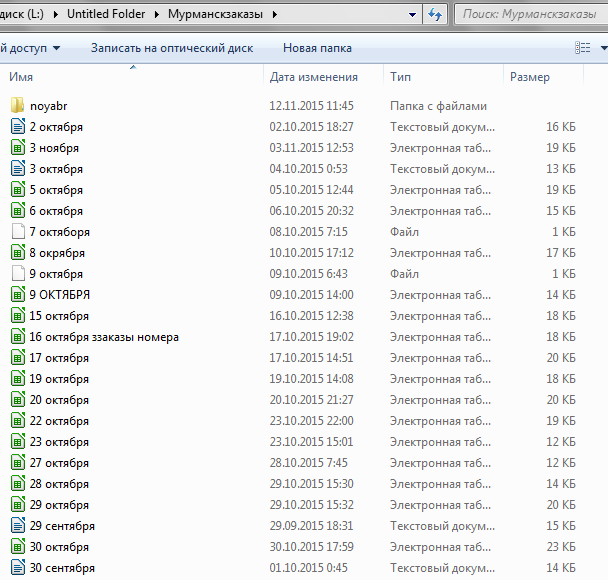608x580 pixels.
Task: Click the search field Поиск: Мурманскзаказы
Action: coord(530,15)
